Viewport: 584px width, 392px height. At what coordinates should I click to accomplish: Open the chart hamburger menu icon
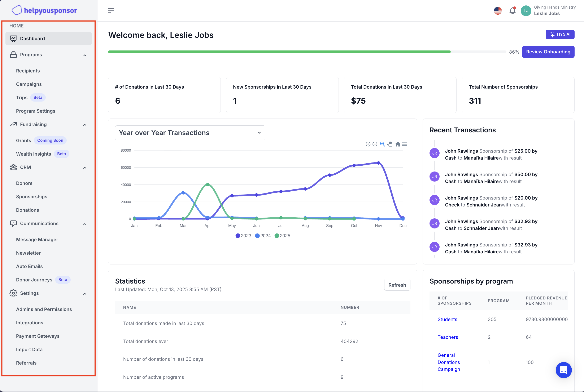click(x=405, y=144)
